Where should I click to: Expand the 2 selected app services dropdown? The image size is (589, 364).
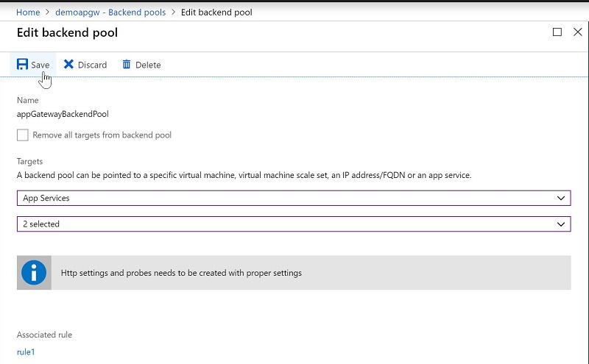tap(293, 224)
